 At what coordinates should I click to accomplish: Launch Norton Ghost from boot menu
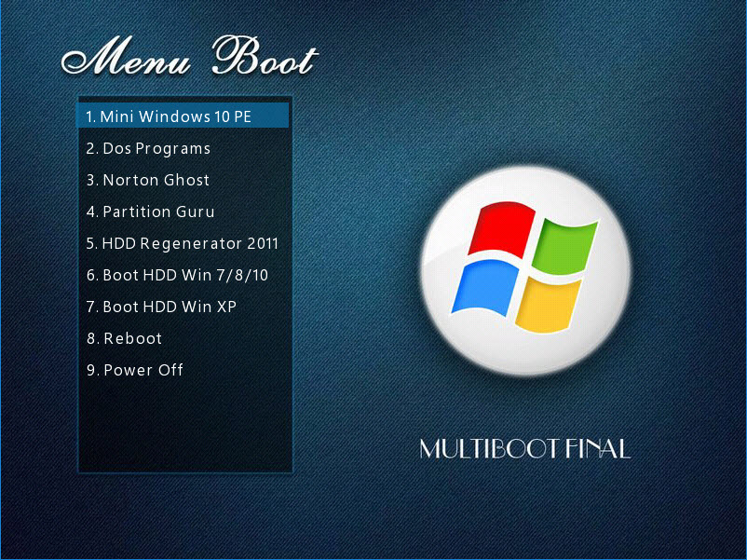click(148, 180)
